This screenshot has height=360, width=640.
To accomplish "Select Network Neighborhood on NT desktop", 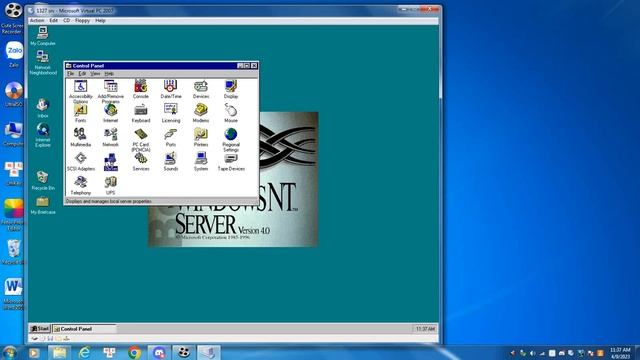I will (43, 62).
